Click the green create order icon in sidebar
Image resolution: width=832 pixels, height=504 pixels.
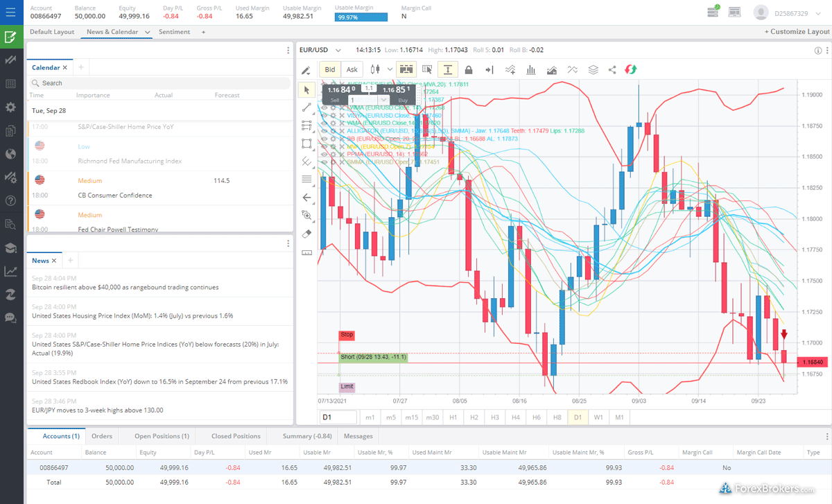[x=10, y=37]
